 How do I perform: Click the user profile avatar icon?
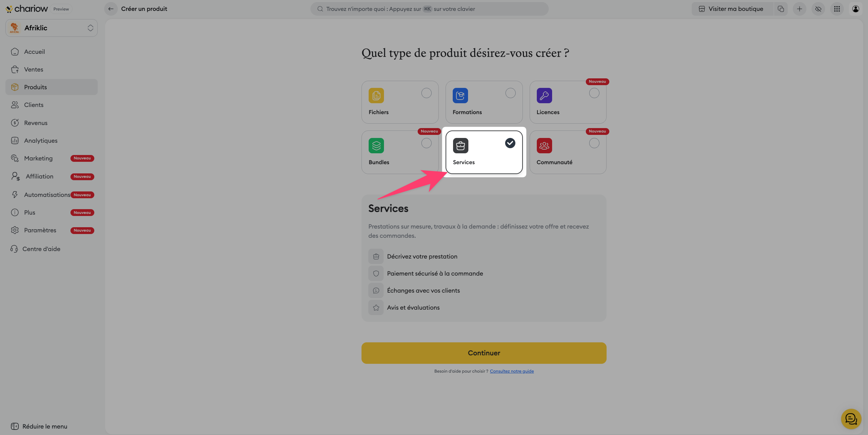point(855,9)
